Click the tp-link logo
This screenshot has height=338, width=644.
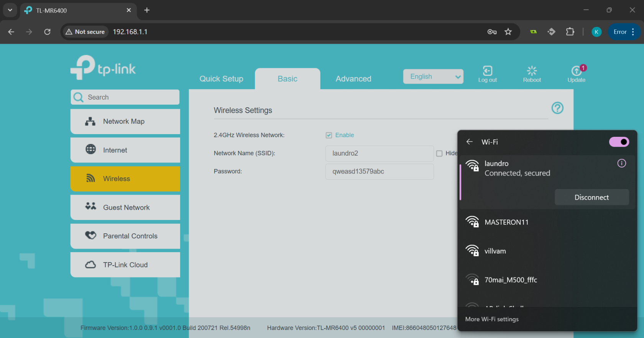103,68
